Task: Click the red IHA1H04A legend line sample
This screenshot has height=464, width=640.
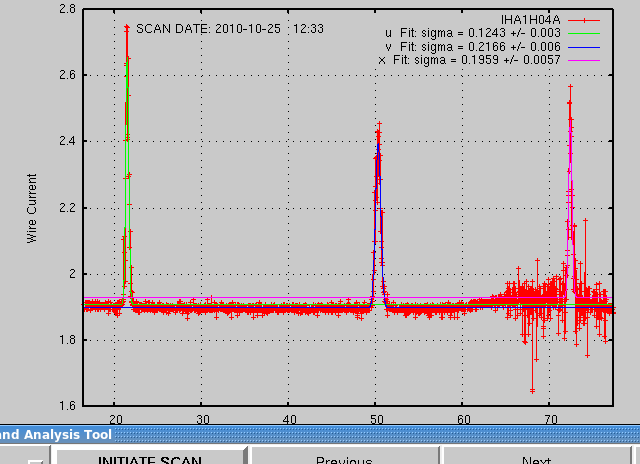Action: click(584, 20)
